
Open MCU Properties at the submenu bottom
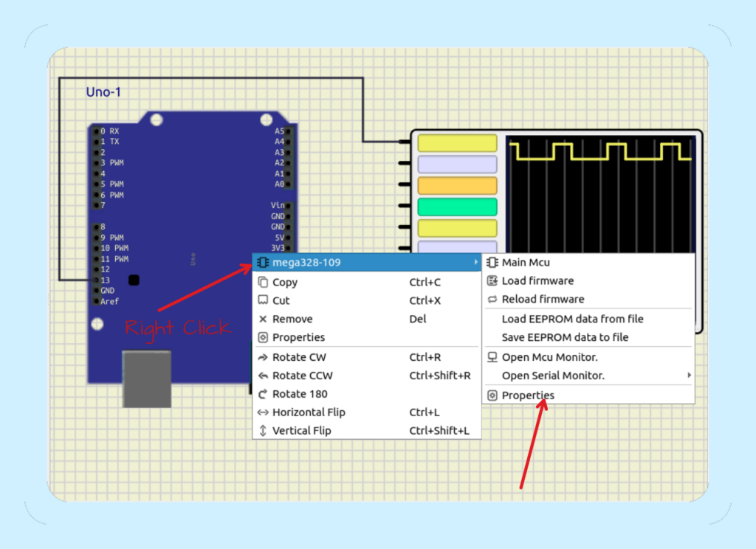(588, 396)
